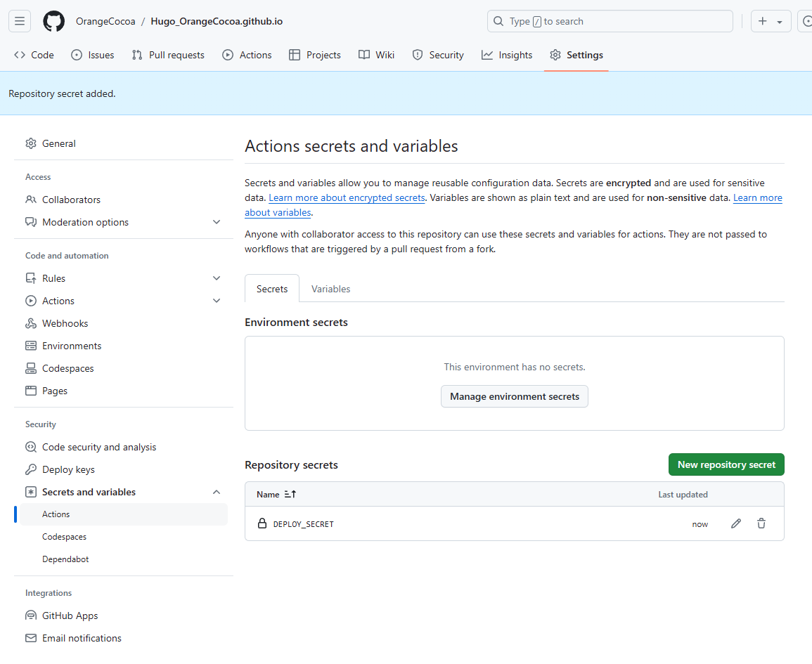Click the 'Repository secret added.' banner text

(62, 93)
